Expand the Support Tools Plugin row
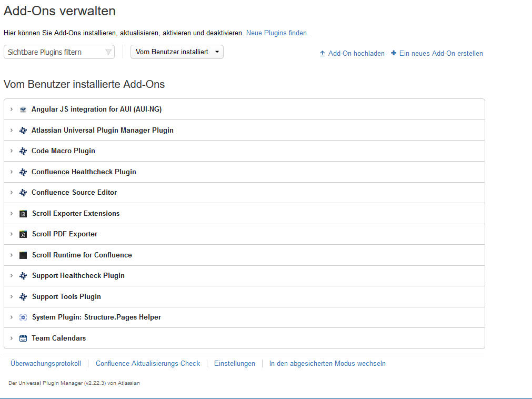Viewport: 532px width, 399px height. click(12, 296)
